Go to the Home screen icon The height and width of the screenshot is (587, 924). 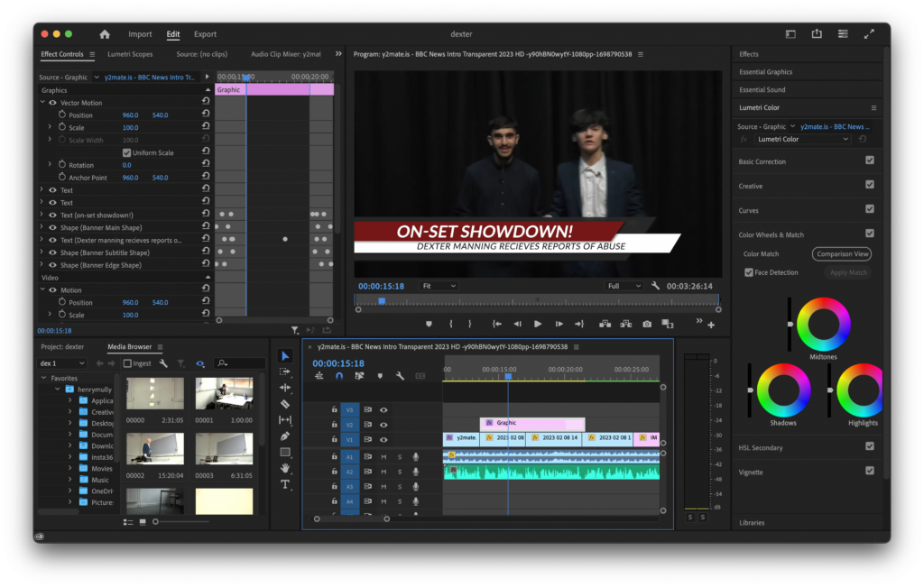[105, 34]
